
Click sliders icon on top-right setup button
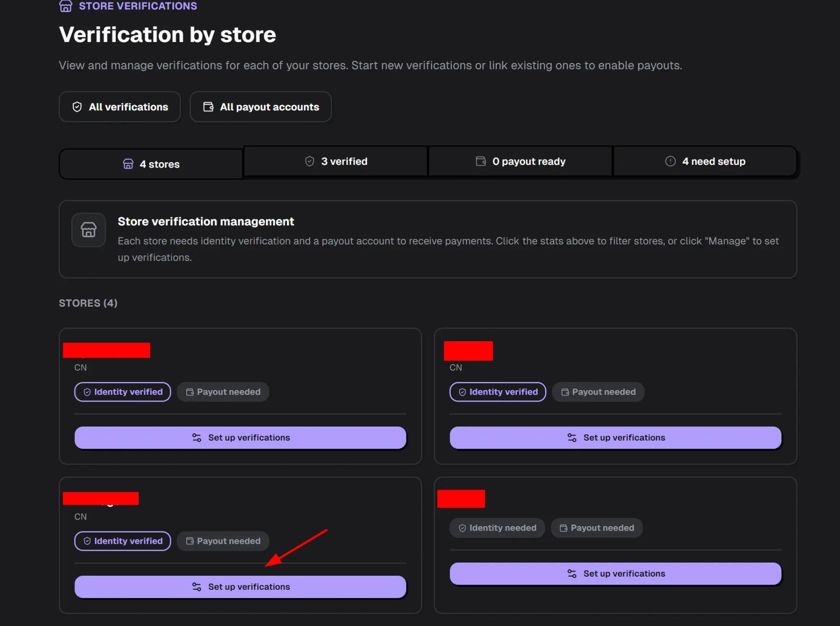[x=572, y=437]
